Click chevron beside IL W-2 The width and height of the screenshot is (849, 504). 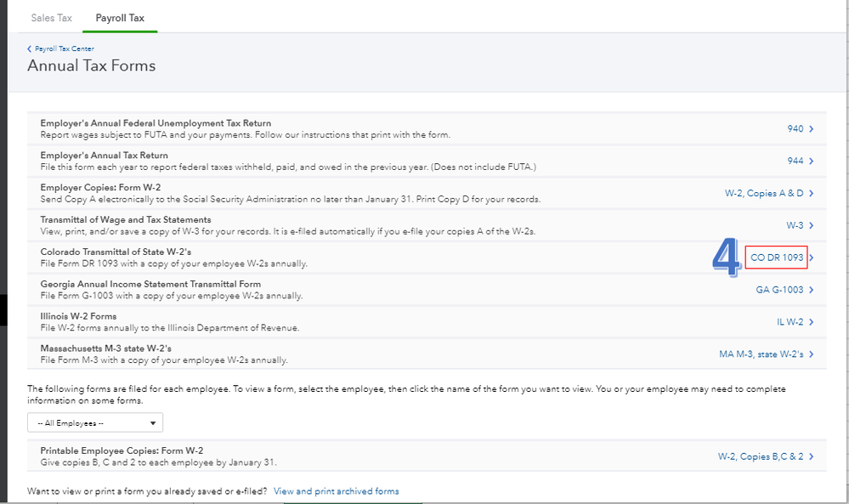(812, 322)
